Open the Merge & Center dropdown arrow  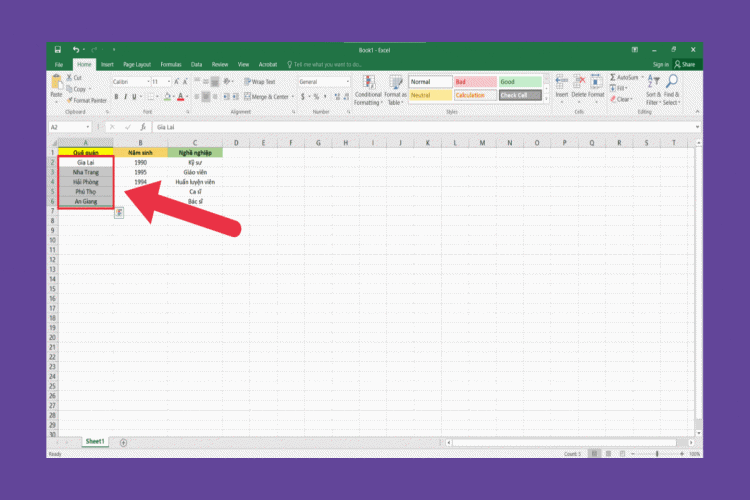click(x=293, y=97)
